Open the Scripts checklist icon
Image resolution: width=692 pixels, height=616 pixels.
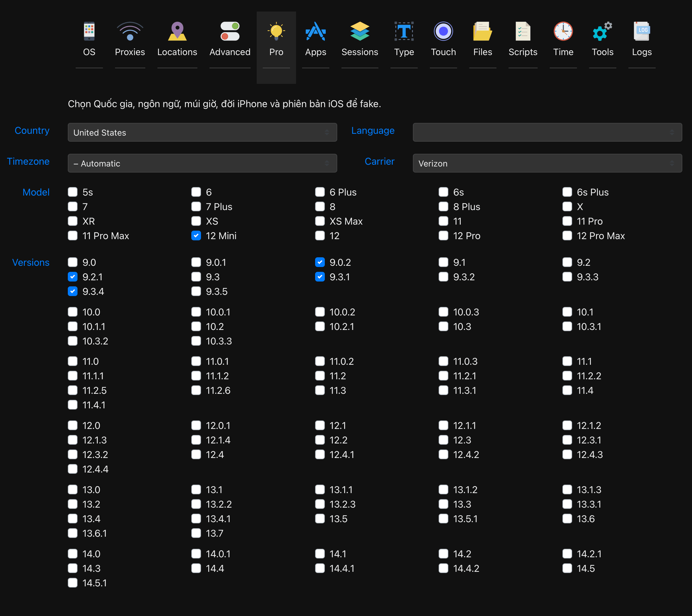coord(523,31)
